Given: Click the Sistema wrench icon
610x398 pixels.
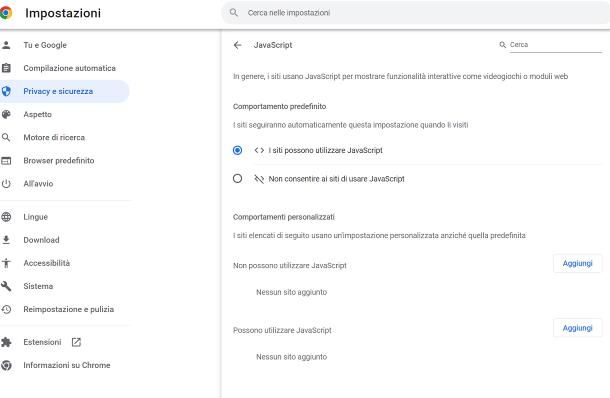Looking at the screenshot, I should [6, 286].
